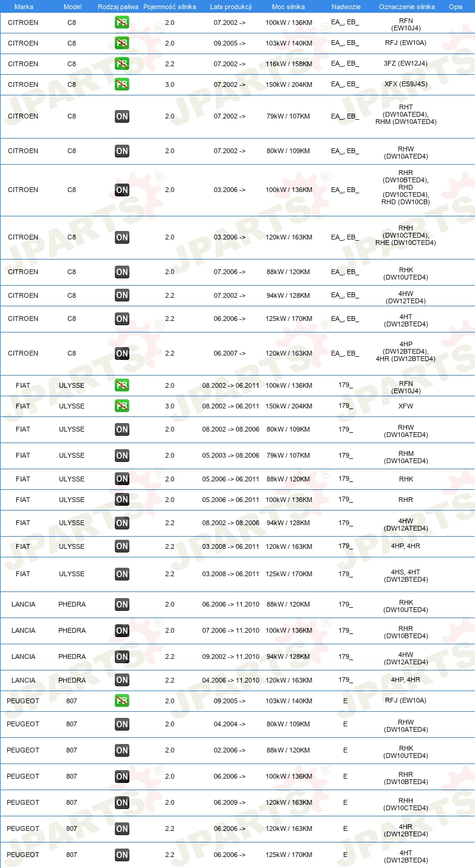Select ON icon in Citroen RHH, RHE 120kW row
The width and height of the screenshot is (475, 868).
click(x=121, y=237)
